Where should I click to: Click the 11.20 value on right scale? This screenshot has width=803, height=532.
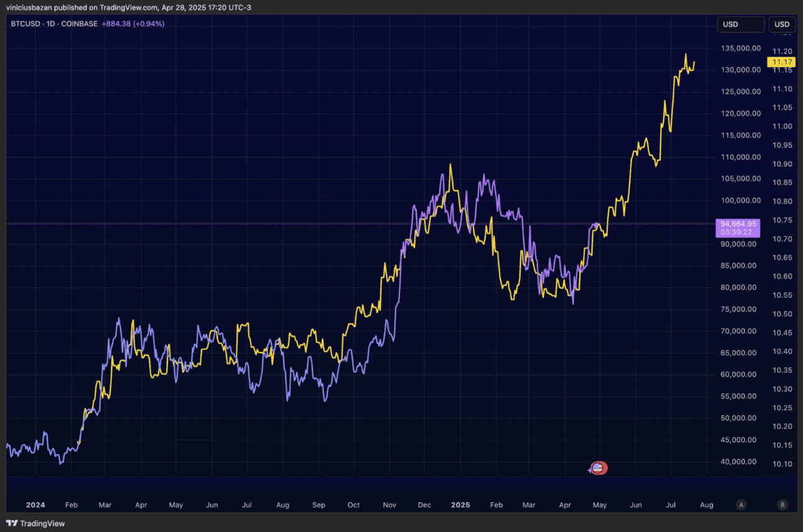[x=781, y=51]
